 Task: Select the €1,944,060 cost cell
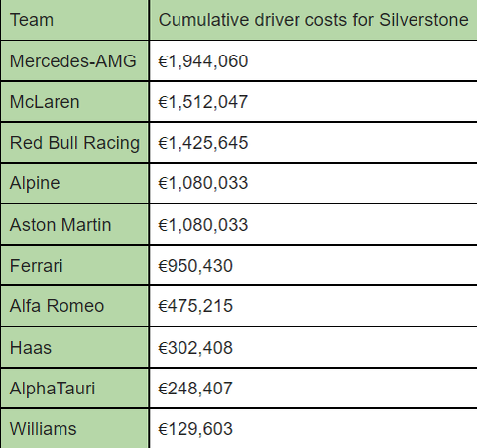(313, 61)
